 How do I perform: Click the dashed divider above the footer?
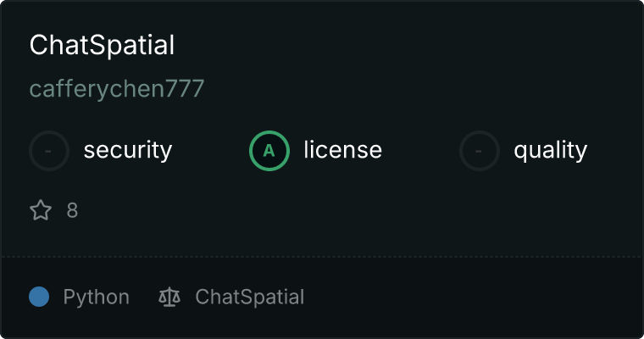(322, 256)
